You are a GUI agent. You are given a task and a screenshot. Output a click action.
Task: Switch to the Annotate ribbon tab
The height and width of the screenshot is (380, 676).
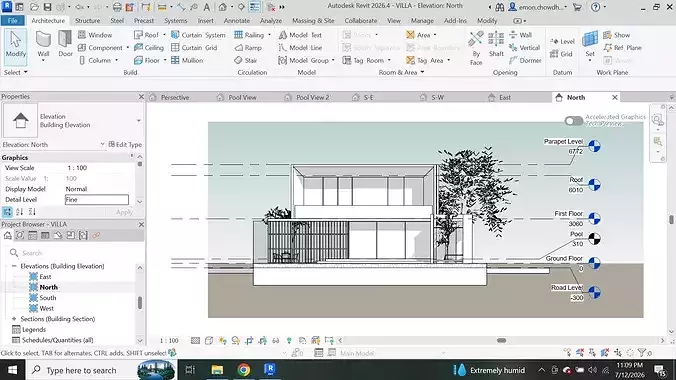click(x=237, y=20)
